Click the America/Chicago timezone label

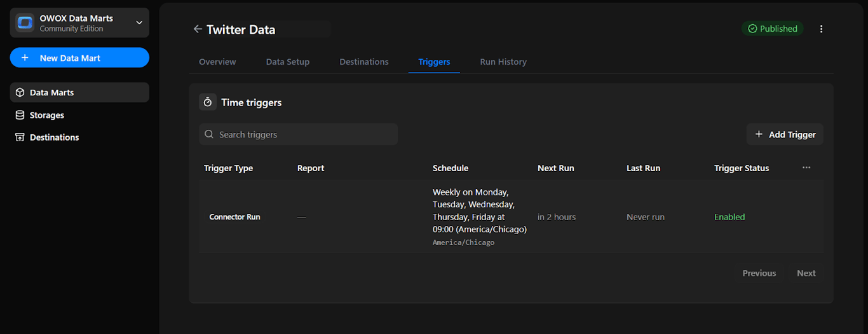click(x=464, y=242)
